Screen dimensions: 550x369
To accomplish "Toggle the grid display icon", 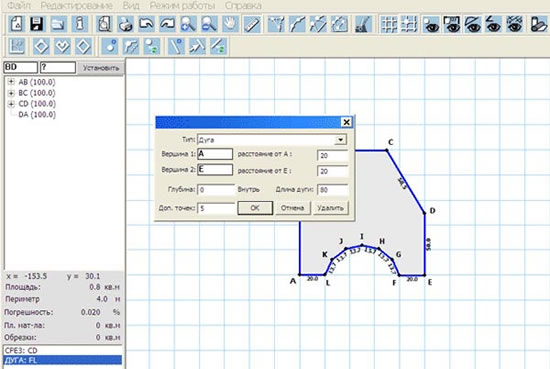I will (389, 25).
